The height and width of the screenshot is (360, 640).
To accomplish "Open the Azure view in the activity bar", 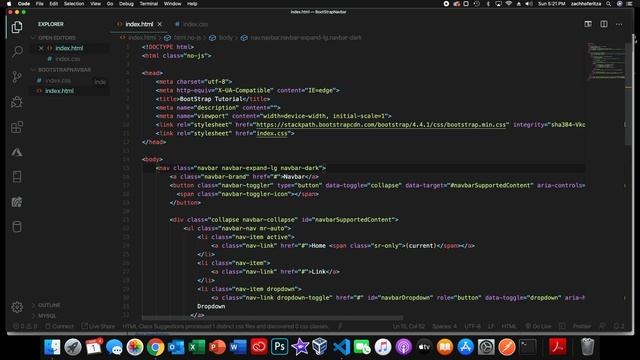I will coord(17,152).
